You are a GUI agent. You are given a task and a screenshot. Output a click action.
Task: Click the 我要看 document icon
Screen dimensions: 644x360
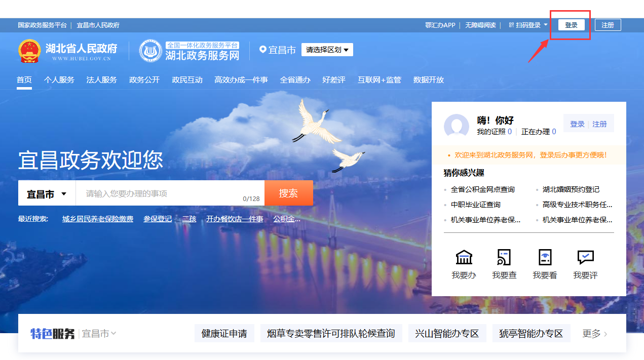(545, 257)
